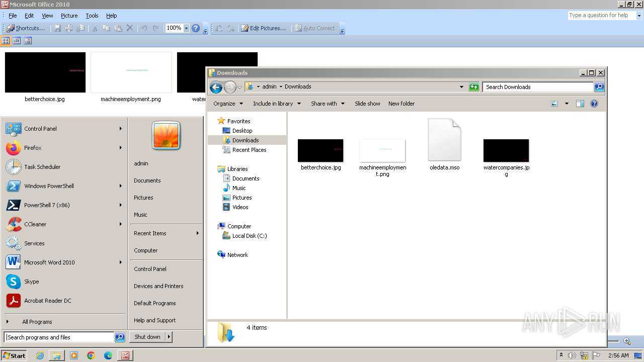Open CCleaner from the Start menu

click(x=64, y=224)
